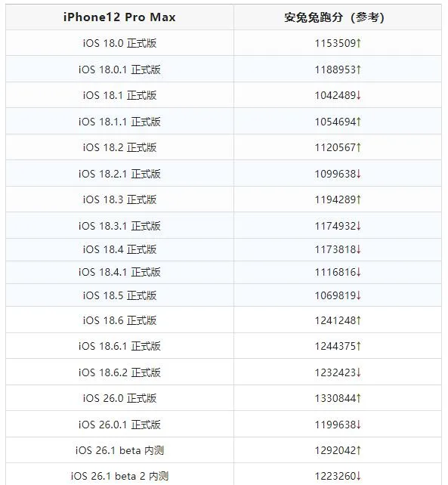Click the red down arrow beside 1069819

359,295
